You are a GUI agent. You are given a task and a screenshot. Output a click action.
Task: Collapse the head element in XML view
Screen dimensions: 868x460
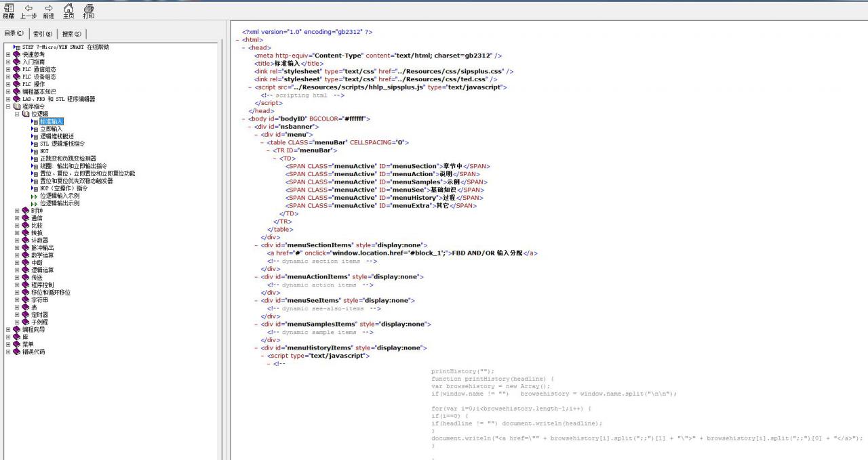click(x=243, y=48)
